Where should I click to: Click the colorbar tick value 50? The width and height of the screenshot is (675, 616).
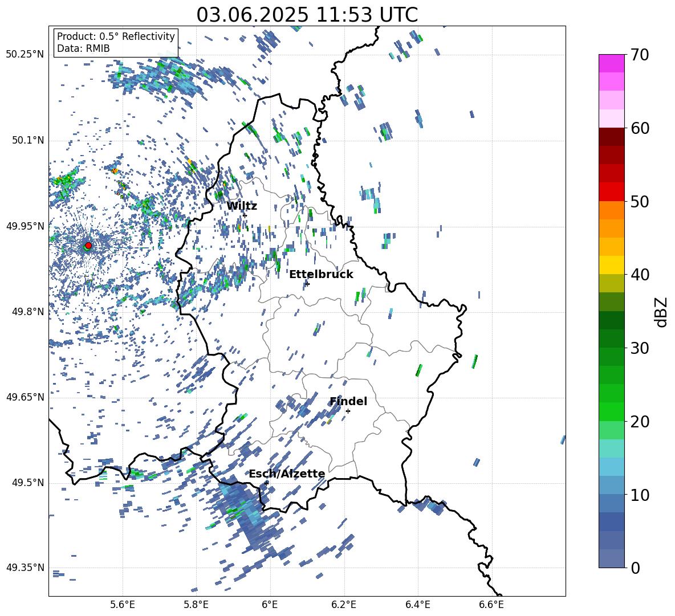click(x=639, y=201)
